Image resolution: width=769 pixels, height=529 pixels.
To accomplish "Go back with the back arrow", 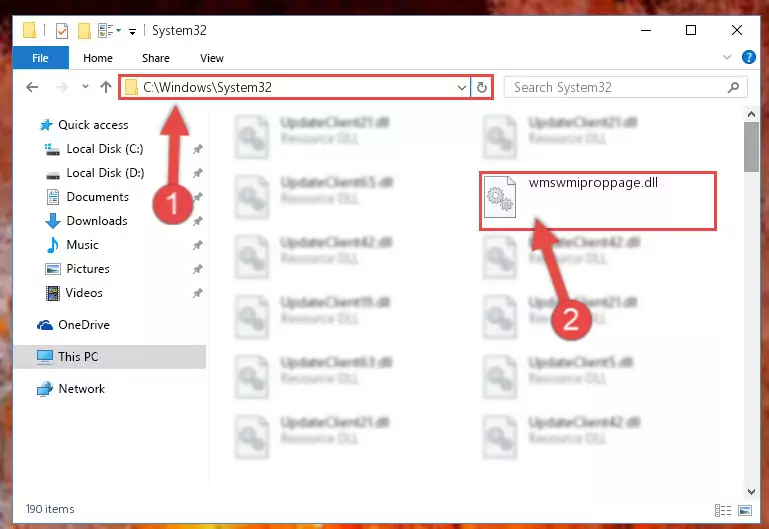I will pyautogui.click(x=32, y=87).
